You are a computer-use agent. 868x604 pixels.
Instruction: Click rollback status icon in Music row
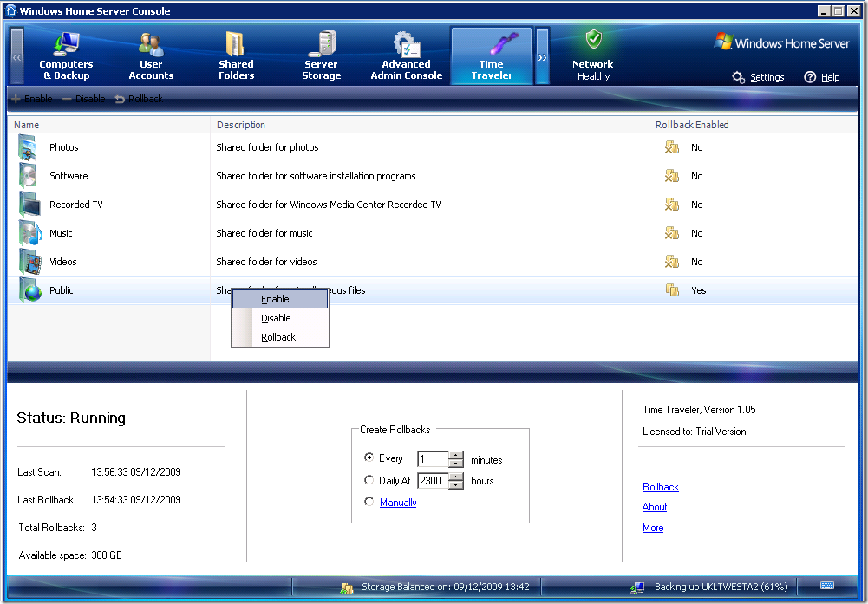pos(672,233)
